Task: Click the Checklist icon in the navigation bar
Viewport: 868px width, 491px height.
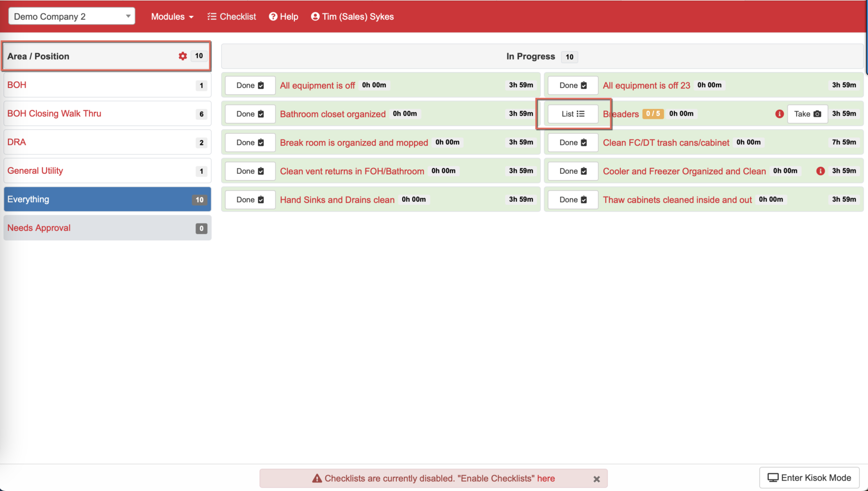Action: click(212, 16)
